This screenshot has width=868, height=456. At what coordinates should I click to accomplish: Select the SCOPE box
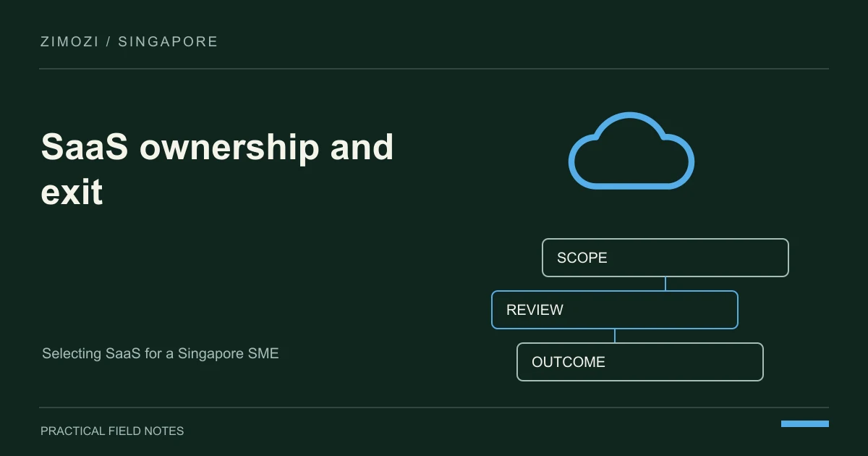click(x=665, y=258)
